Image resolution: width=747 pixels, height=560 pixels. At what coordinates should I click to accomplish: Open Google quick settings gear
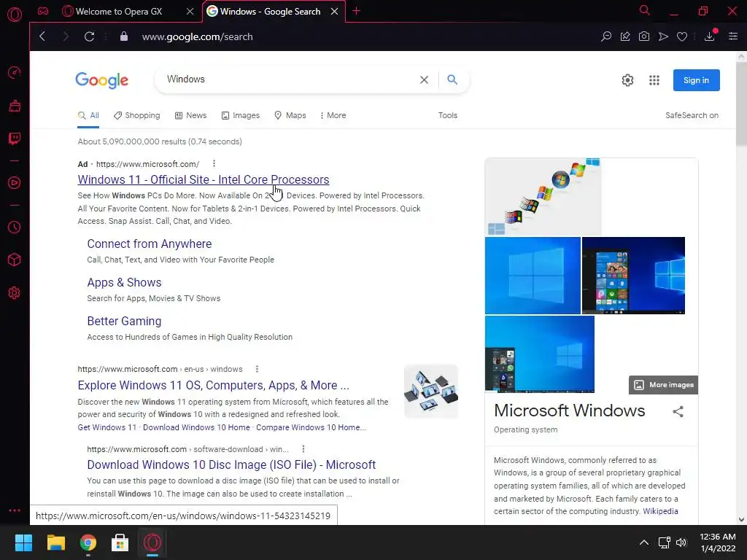pyautogui.click(x=627, y=80)
